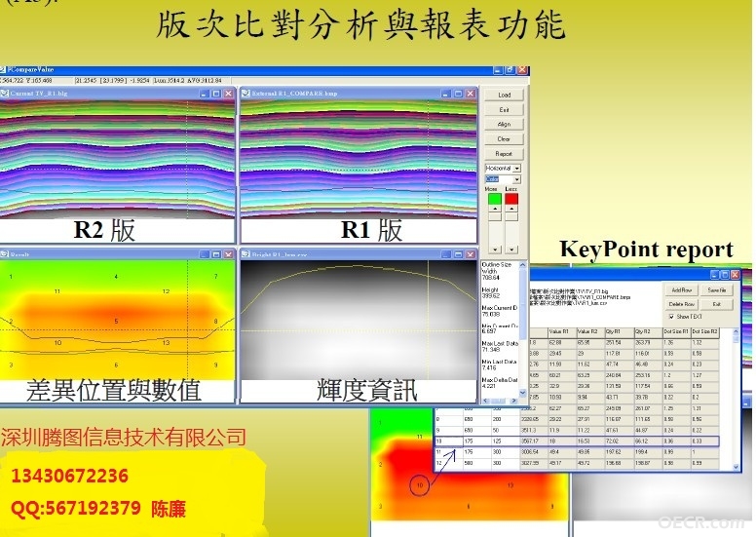Click the 'Max Delta Dat' info entry
Viewport: 756px width, 537px height.
click(x=500, y=380)
